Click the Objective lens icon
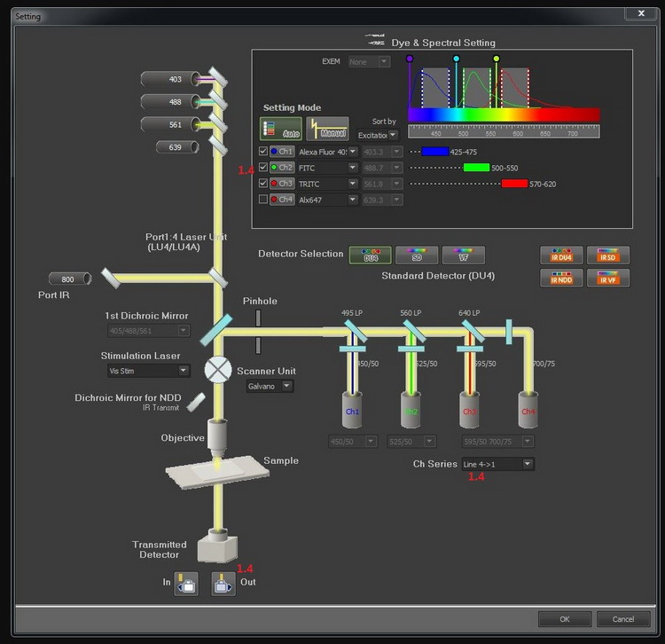The height and width of the screenshot is (644, 665). 217,438
